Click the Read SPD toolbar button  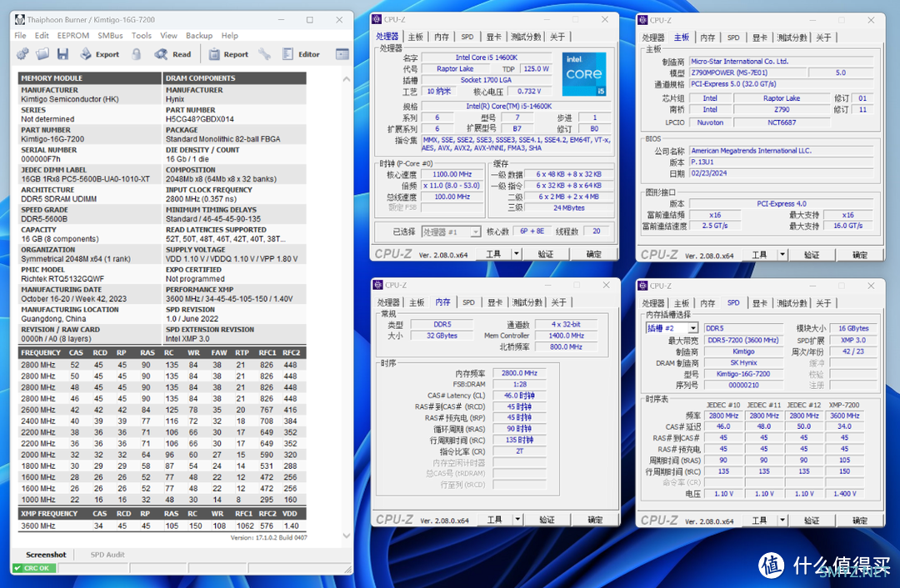(172, 54)
